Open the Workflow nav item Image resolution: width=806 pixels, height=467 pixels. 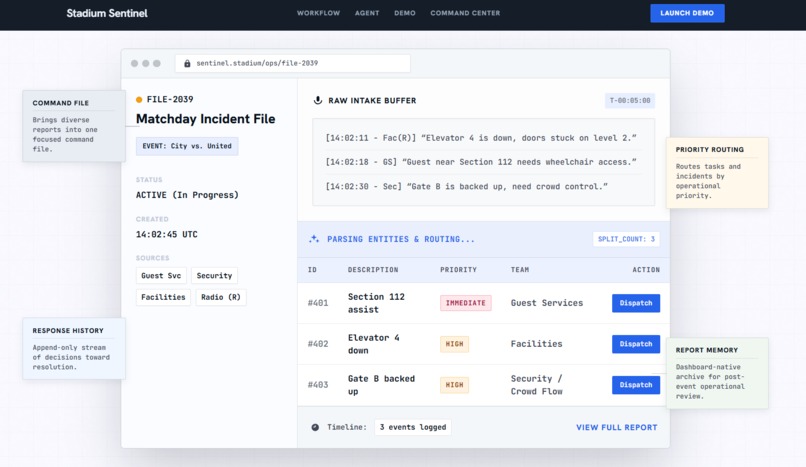(318, 13)
